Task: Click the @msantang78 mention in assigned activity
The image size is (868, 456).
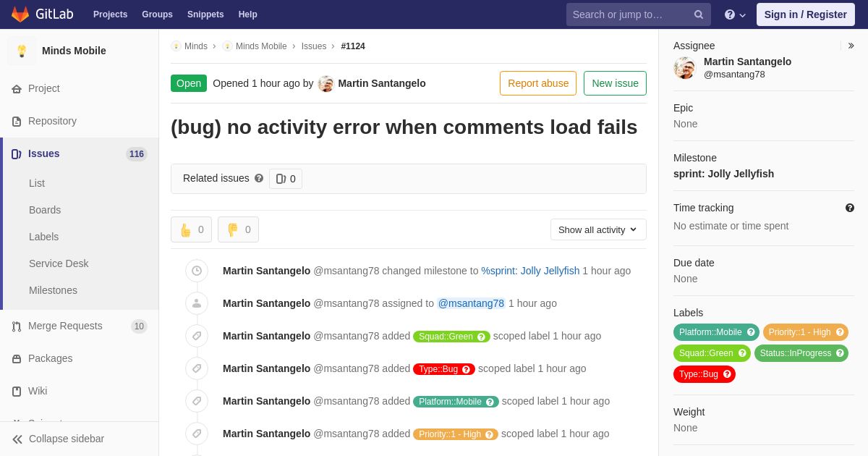Action: (471, 303)
